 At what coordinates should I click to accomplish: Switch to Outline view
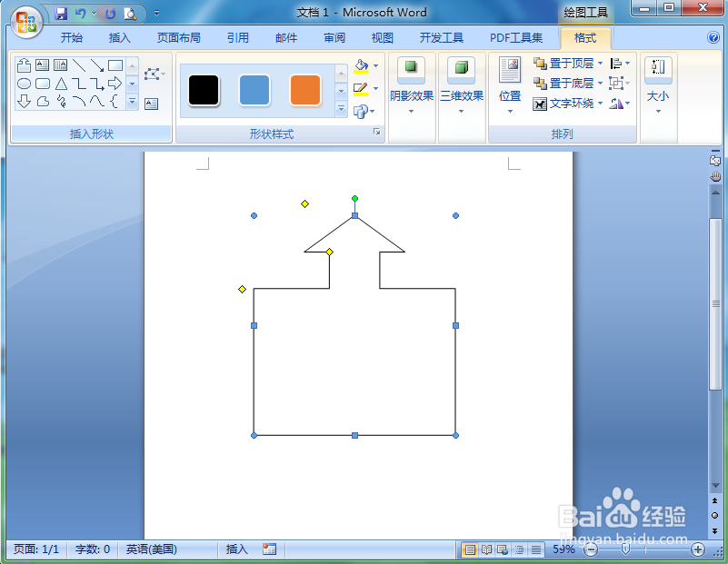pyautogui.click(x=520, y=550)
